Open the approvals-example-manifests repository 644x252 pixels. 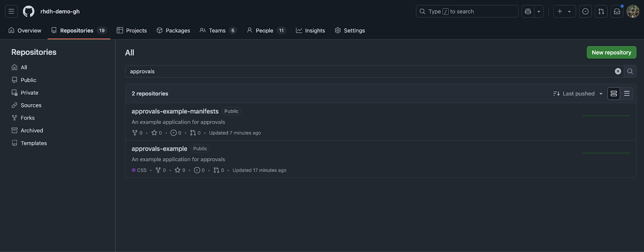[175, 111]
